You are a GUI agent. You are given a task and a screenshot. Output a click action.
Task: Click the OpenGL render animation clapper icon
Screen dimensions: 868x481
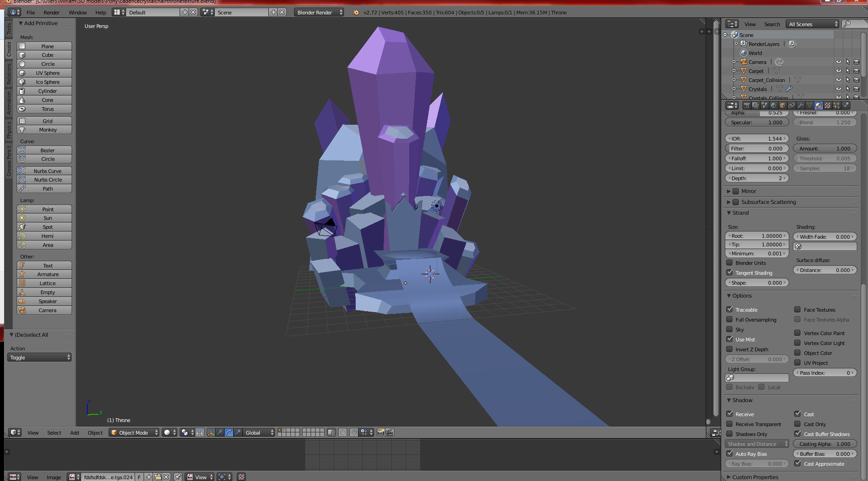click(x=390, y=432)
